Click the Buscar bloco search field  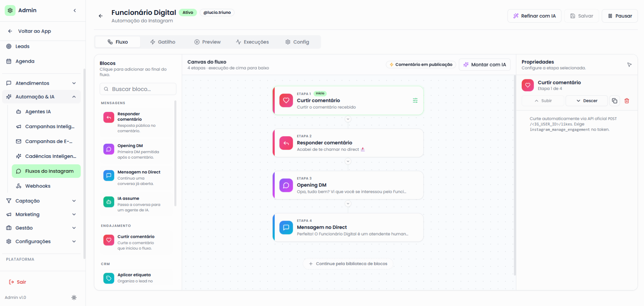point(138,89)
